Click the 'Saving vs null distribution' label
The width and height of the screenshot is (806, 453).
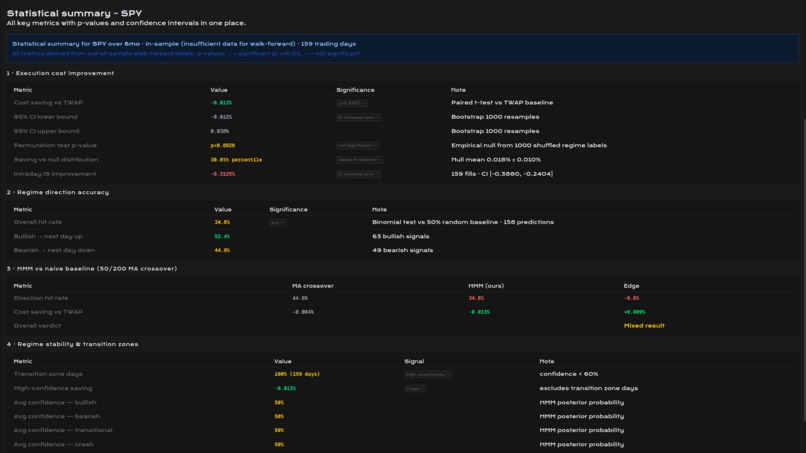point(56,160)
